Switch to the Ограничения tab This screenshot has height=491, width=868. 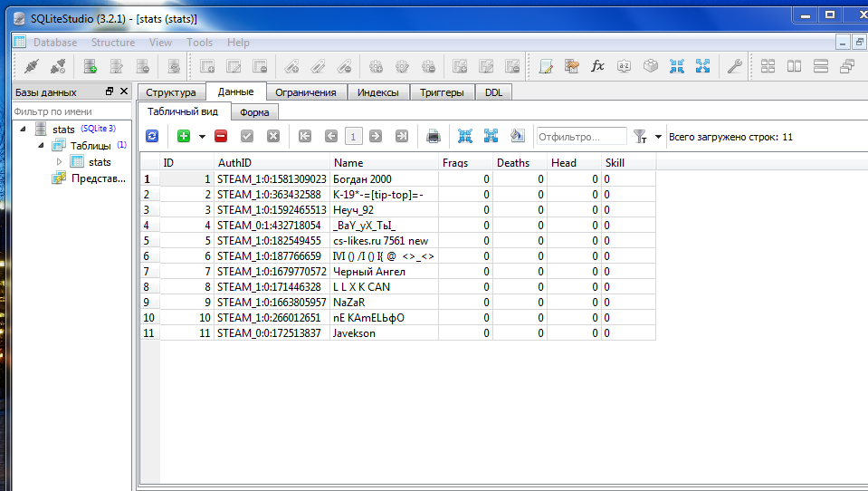(x=306, y=92)
